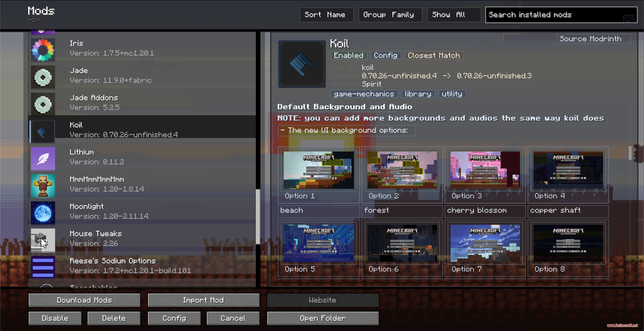Click the library tag
Screen dimensions: 644x331
(x=418, y=94)
